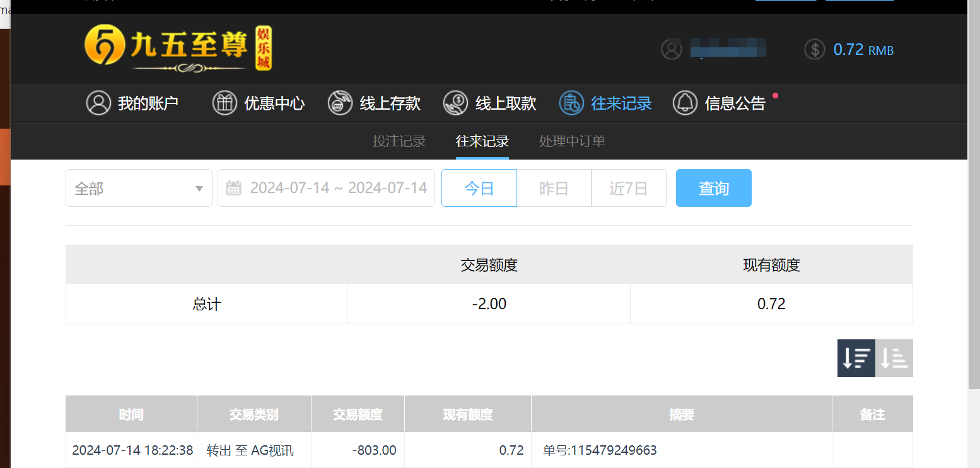Viewport: 980px width, 468px height.
Task: Click the 往来记录 record icon
Action: tap(571, 103)
